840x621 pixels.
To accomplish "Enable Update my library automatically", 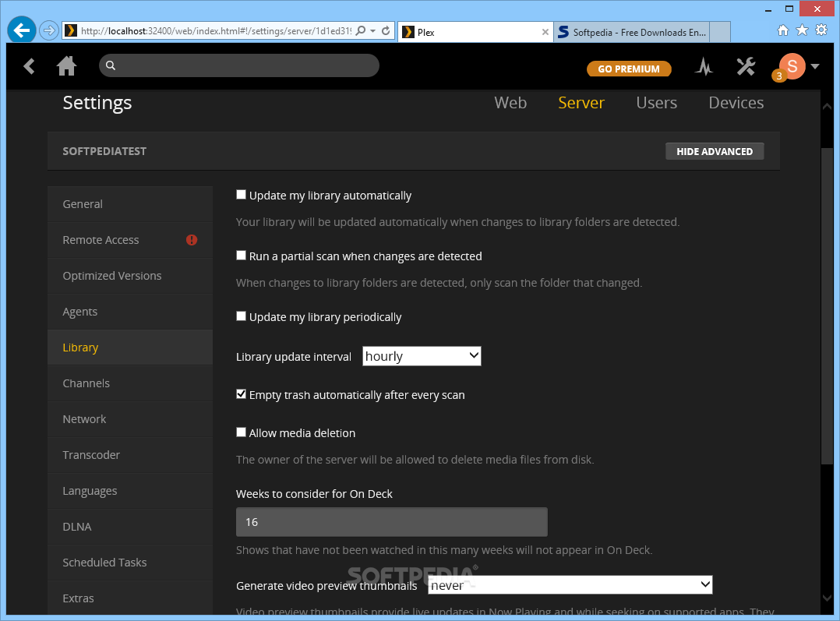I will point(241,195).
